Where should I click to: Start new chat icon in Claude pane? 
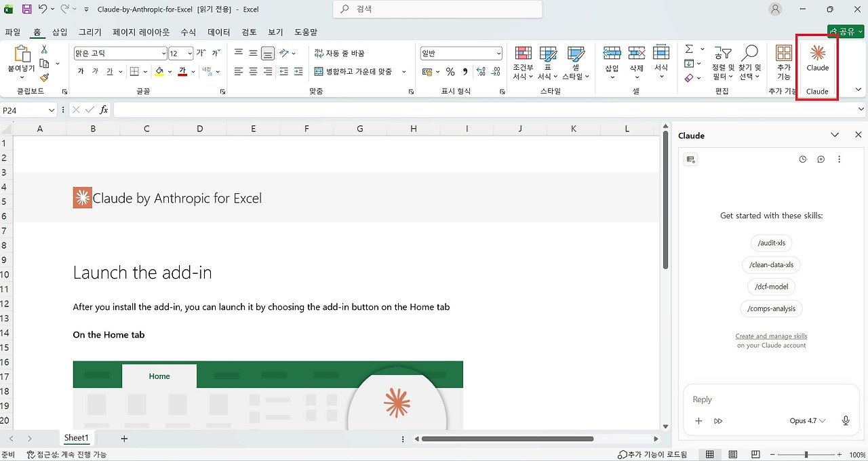click(821, 159)
